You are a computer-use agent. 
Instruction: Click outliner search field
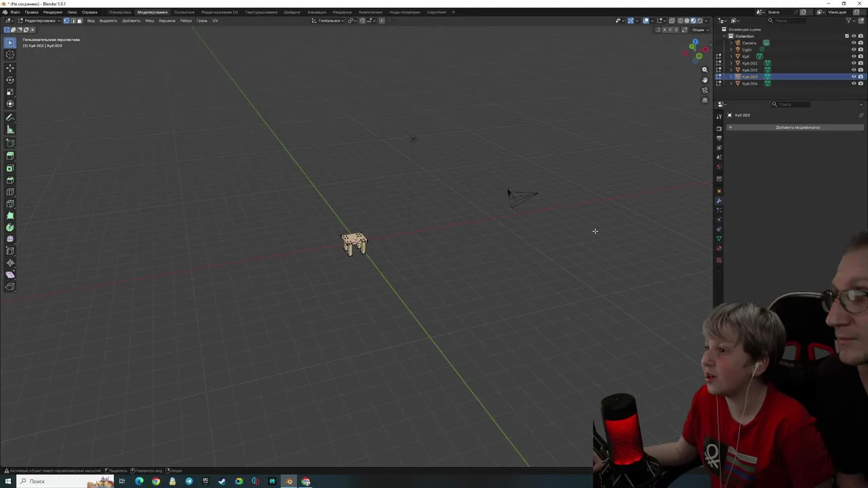(x=787, y=20)
